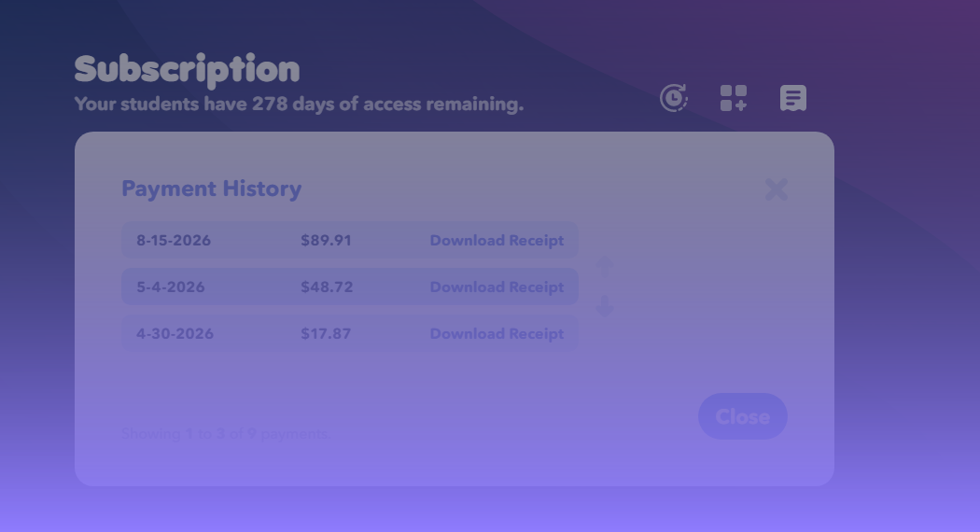Screen dimensions: 980x532
Task: Click the $89.91 payment amount
Action: 326,241
